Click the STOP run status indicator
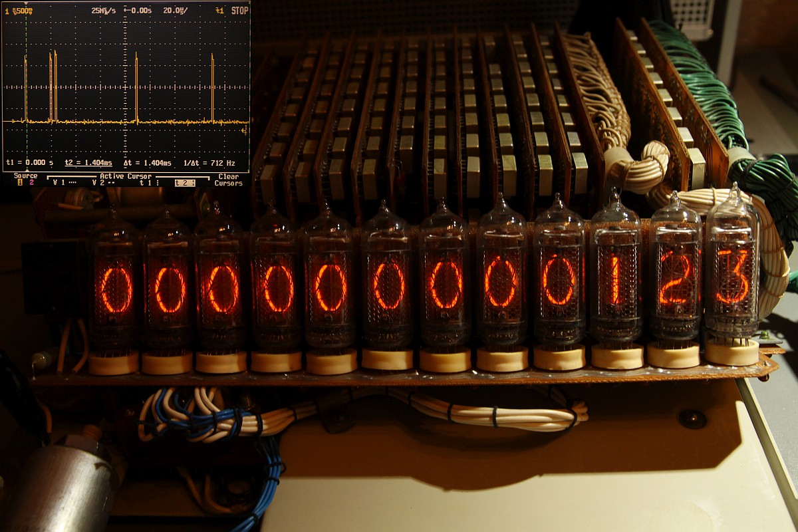This screenshot has height=532, width=798. tap(239, 11)
